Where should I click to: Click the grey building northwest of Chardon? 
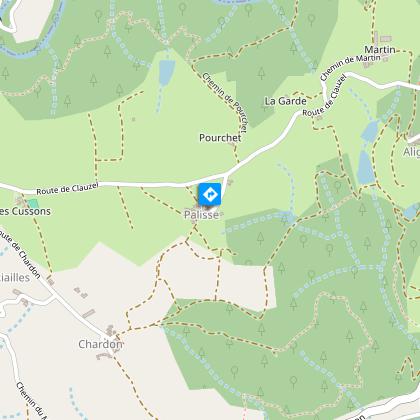click(89, 314)
